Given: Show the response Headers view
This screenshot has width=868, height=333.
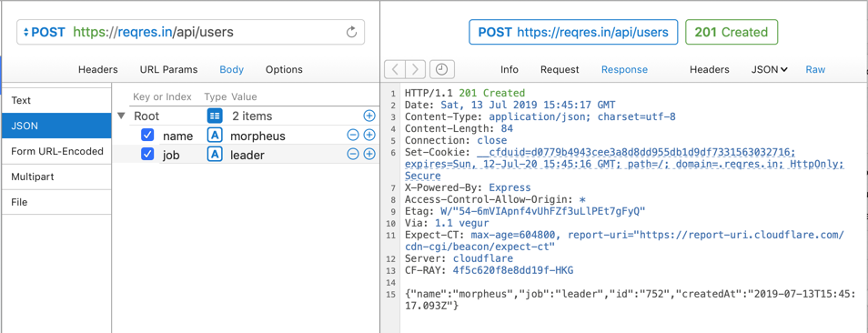Looking at the screenshot, I should 710,70.
